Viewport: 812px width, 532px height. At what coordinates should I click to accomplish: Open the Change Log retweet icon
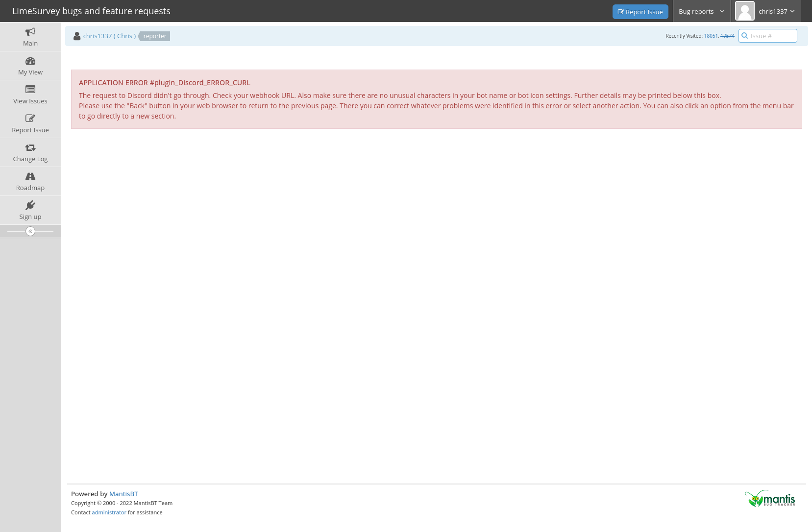coord(30,147)
